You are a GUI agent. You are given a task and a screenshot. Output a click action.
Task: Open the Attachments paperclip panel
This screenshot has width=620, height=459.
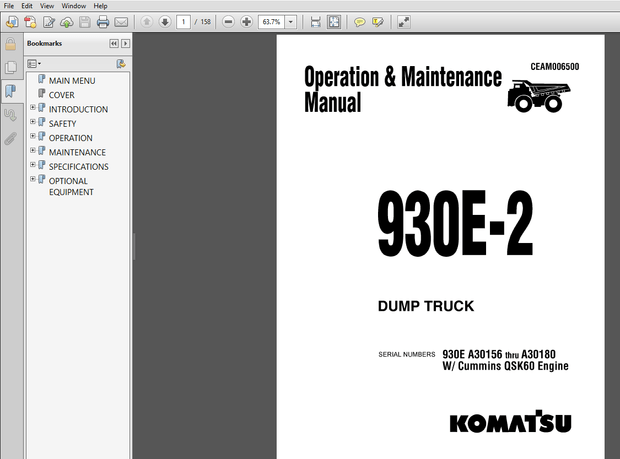pyautogui.click(x=10, y=137)
